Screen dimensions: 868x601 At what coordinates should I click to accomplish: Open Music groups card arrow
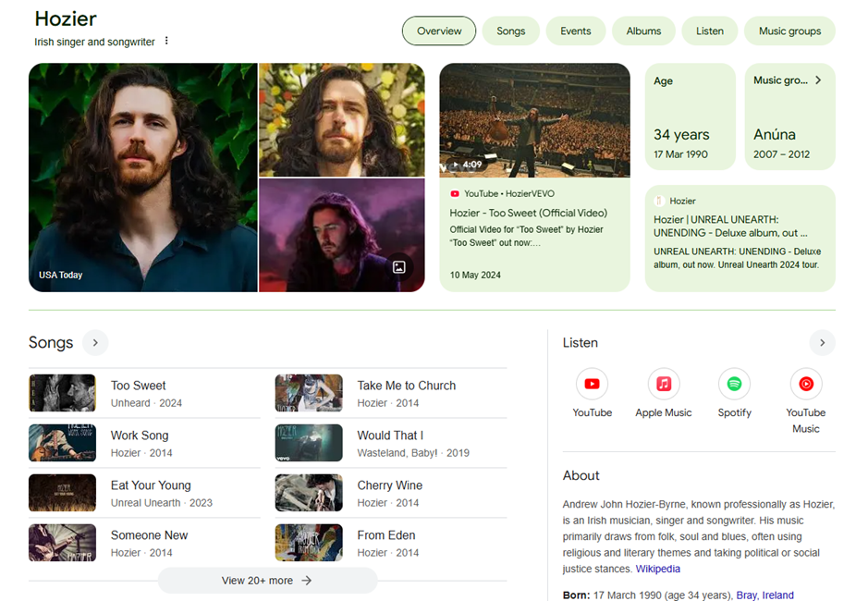(818, 80)
